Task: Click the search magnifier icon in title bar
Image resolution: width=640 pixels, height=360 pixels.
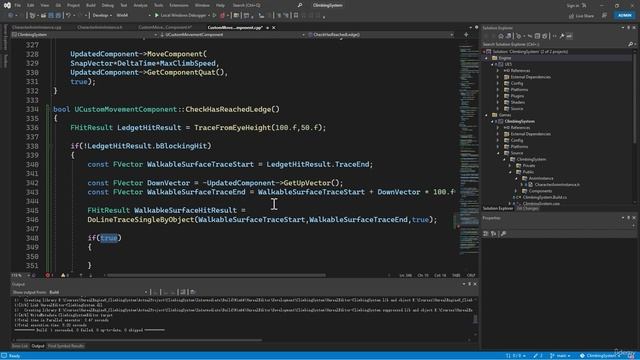Action: click(300, 5)
